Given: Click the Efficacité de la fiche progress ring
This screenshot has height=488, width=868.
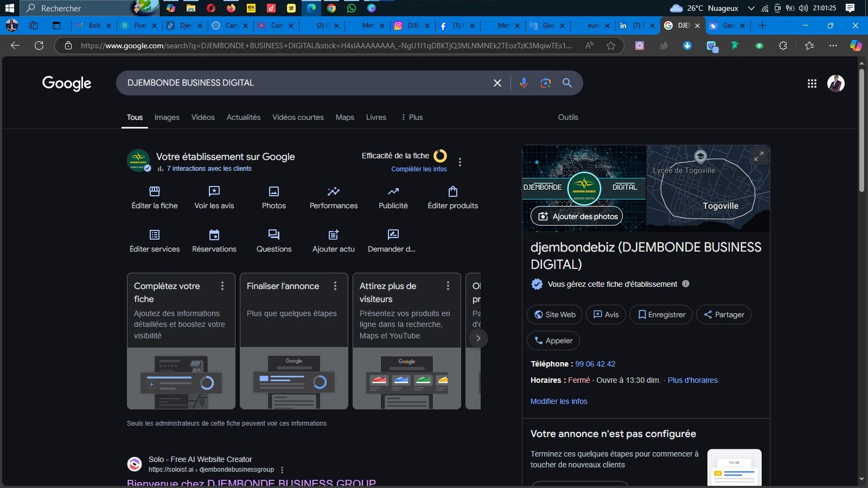Looking at the screenshot, I should point(440,156).
